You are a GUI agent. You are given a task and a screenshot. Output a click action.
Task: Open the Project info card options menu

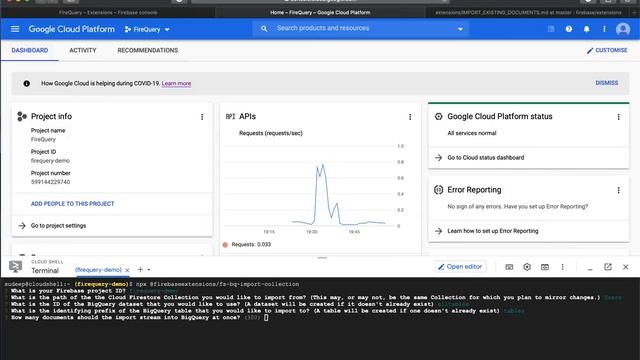(202, 117)
